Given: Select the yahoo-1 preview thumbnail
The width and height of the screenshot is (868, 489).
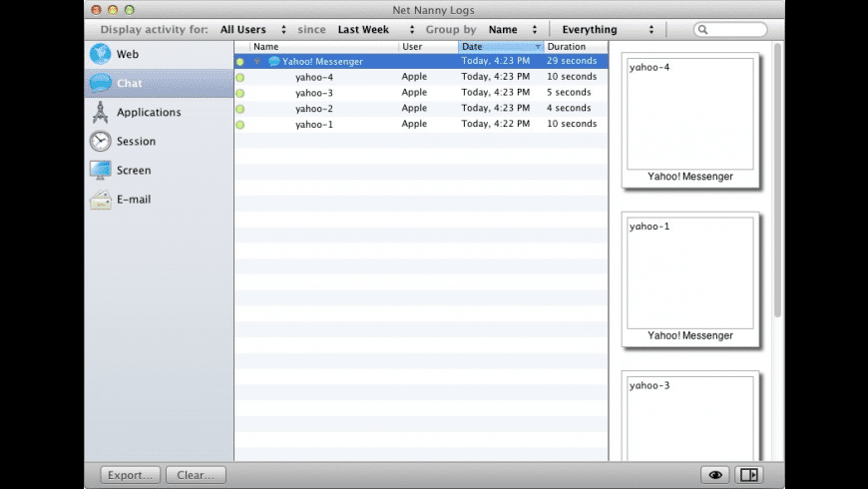Looking at the screenshot, I should [690, 279].
